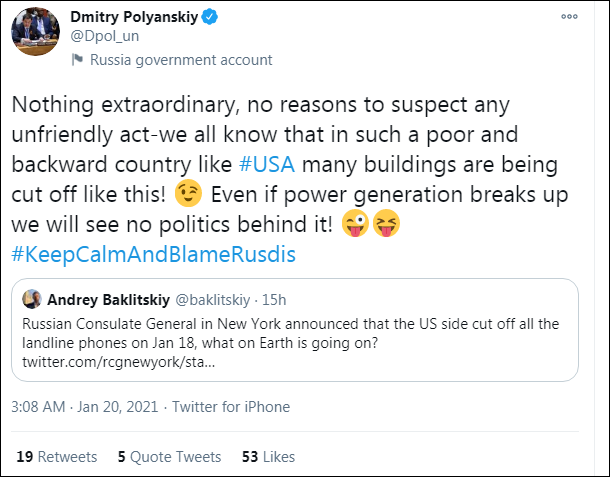The width and height of the screenshot is (610, 477).
Task: View the 53 Likes list
Action: coord(268,457)
